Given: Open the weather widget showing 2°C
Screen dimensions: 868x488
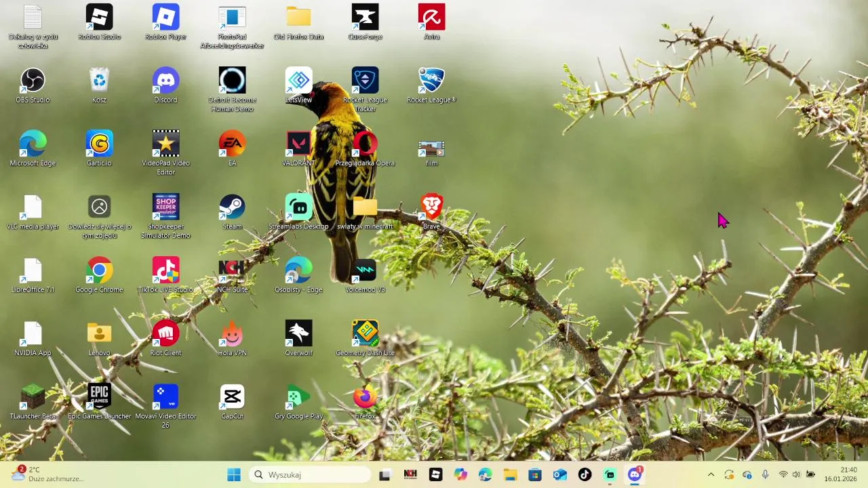Looking at the screenshot, I should [x=47, y=474].
